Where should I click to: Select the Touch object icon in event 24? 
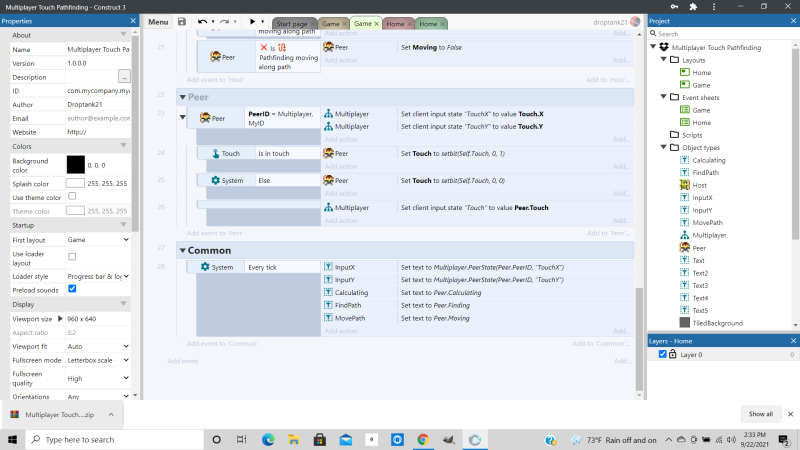tap(215, 153)
